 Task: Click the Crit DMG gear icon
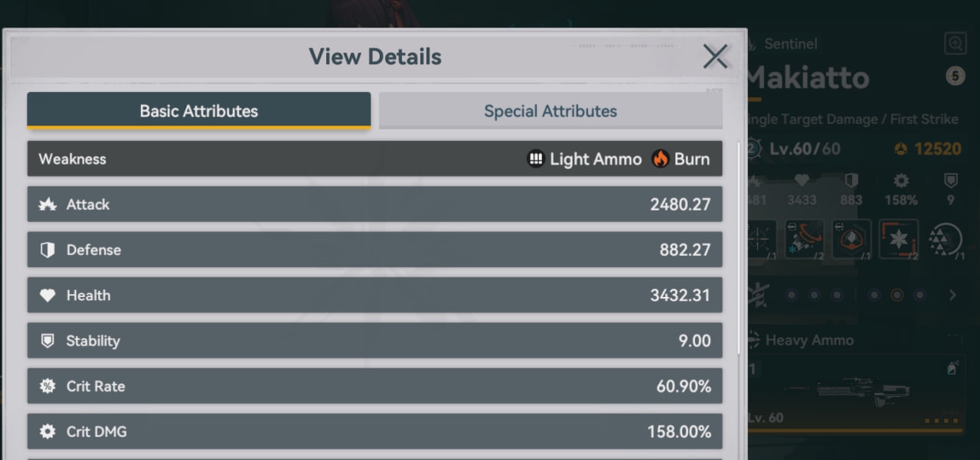pos(47,432)
